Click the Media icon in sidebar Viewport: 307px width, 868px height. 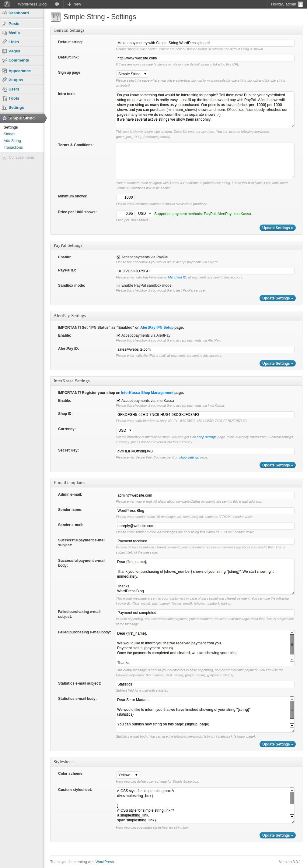[4, 33]
